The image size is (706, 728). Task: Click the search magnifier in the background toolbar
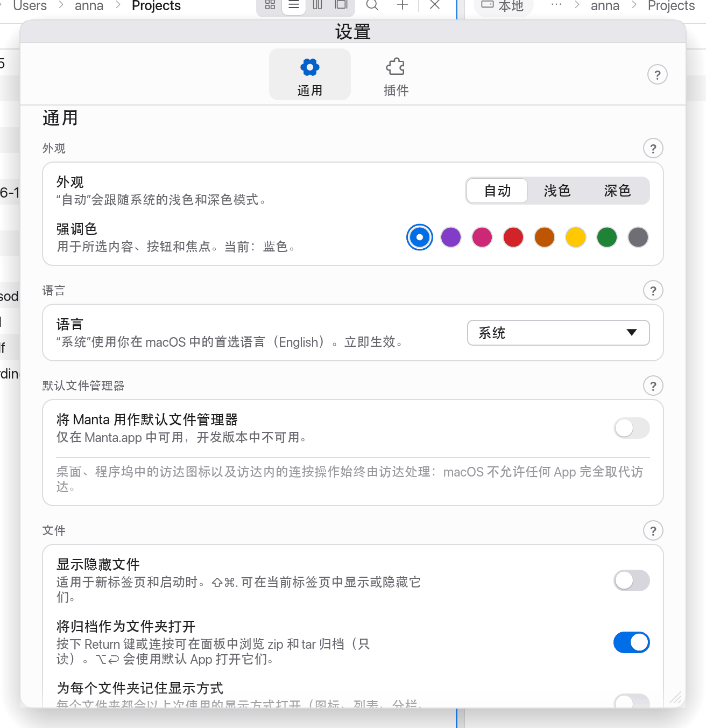(x=372, y=5)
